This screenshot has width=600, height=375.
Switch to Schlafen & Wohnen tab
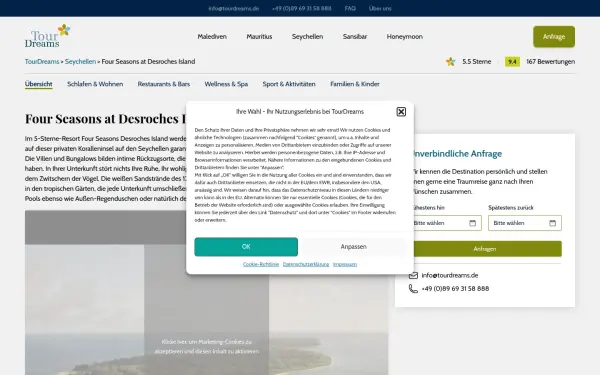point(95,84)
